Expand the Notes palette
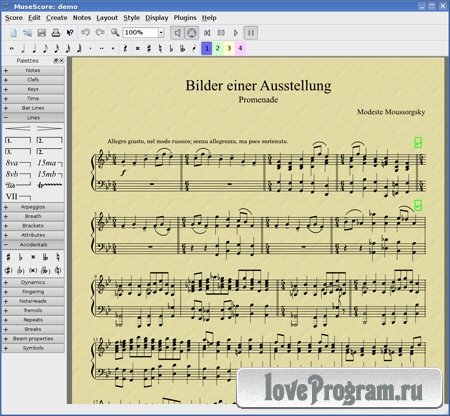The image size is (450, 416). pyautogui.click(x=33, y=71)
